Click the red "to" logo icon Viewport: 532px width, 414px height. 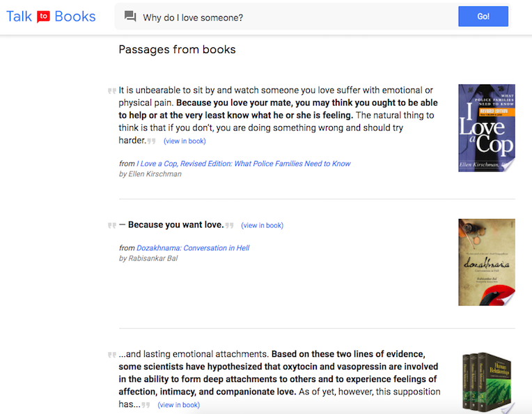click(x=43, y=17)
